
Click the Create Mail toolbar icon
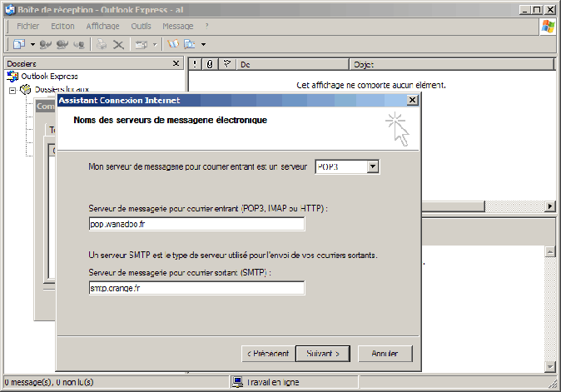(x=19, y=44)
